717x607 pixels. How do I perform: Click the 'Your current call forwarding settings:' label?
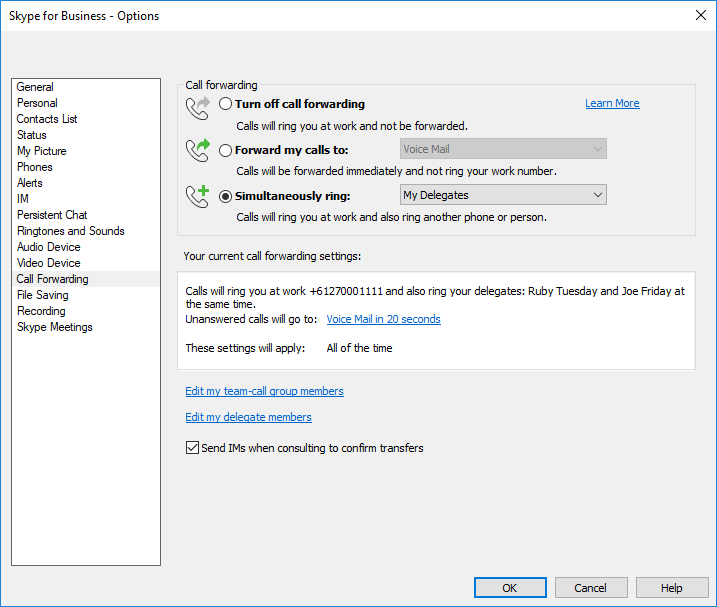pos(272,256)
